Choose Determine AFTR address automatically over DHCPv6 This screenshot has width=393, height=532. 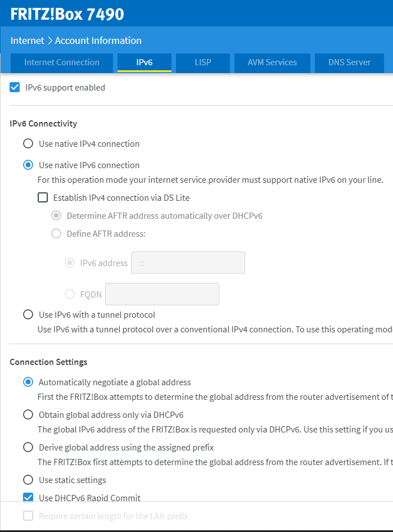coord(56,215)
